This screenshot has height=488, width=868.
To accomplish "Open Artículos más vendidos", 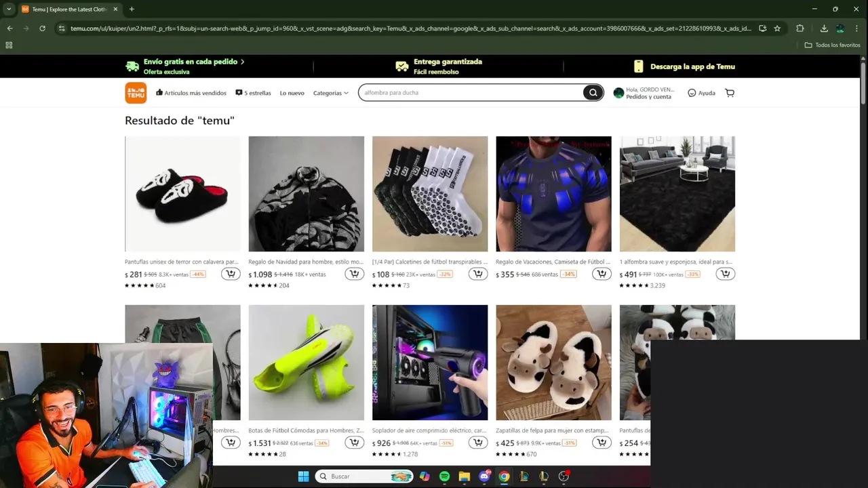I will coord(191,93).
